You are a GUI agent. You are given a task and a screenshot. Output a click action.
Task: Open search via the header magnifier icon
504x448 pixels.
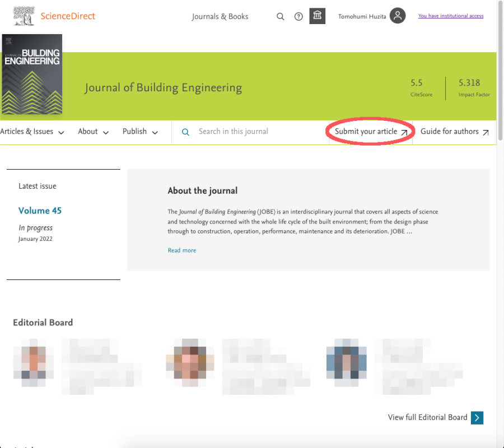[x=281, y=16]
